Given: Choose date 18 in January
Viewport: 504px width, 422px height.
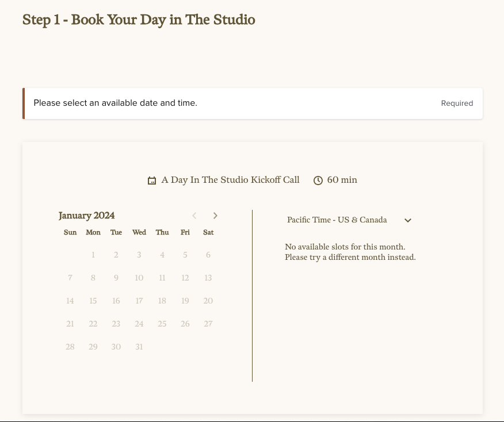Looking at the screenshot, I should point(162,301).
